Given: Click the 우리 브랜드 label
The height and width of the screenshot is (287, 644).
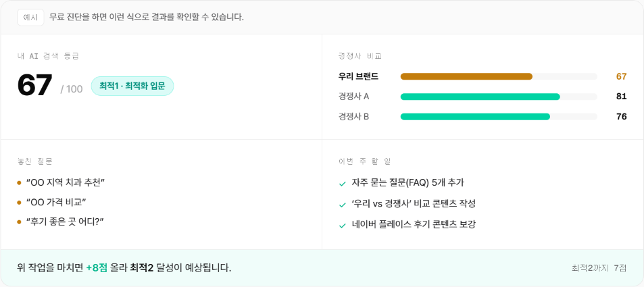Looking at the screenshot, I should tap(359, 76).
